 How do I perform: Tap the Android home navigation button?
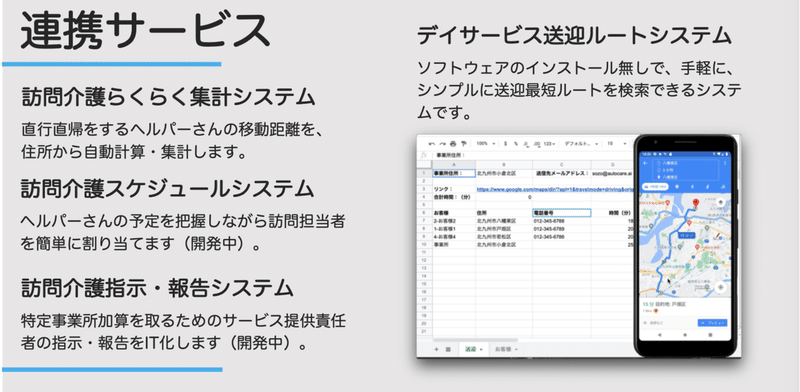click(x=685, y=335)
